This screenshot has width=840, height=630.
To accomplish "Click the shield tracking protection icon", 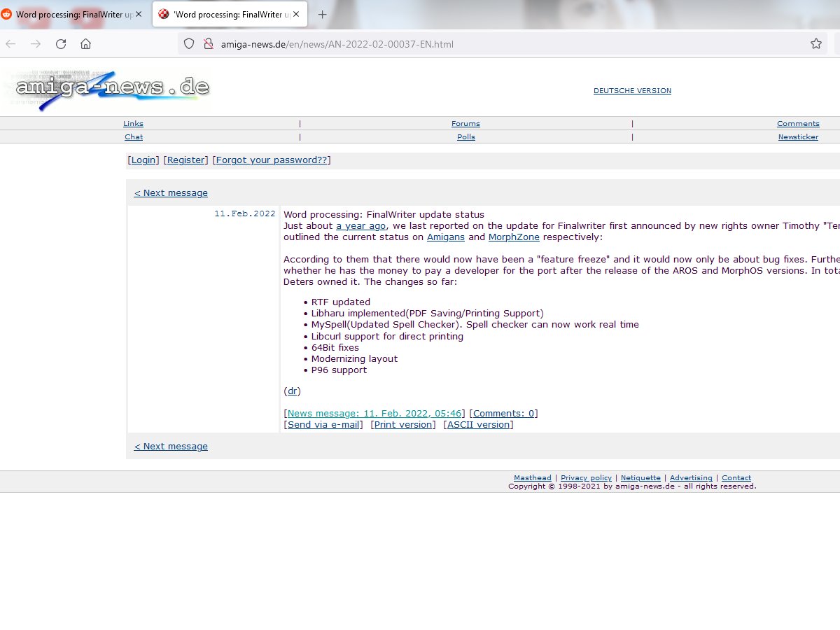I will tap(188, 44).
